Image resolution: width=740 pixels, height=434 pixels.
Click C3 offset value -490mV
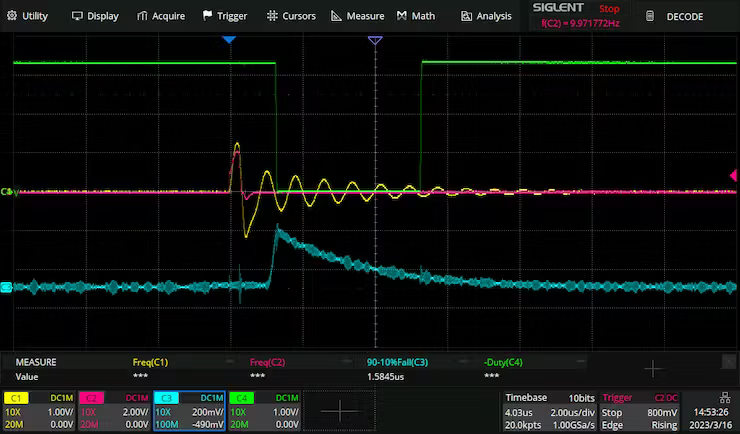207,425
